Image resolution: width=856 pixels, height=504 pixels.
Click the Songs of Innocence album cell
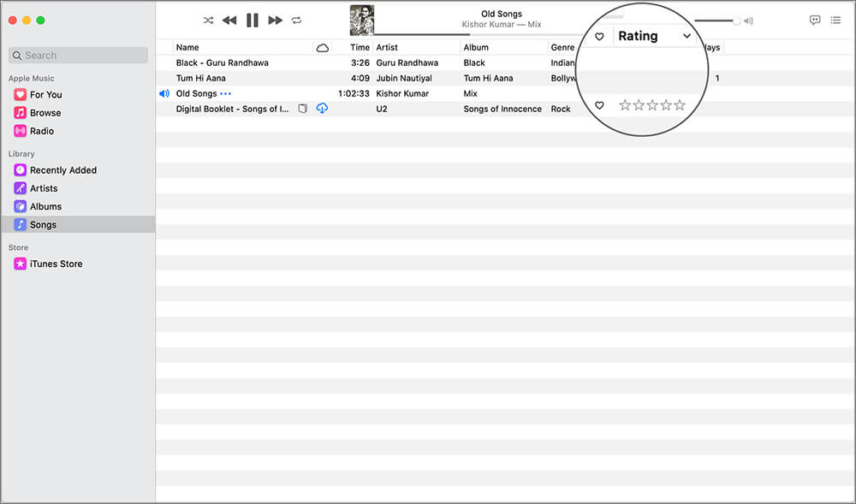point(502,109)
